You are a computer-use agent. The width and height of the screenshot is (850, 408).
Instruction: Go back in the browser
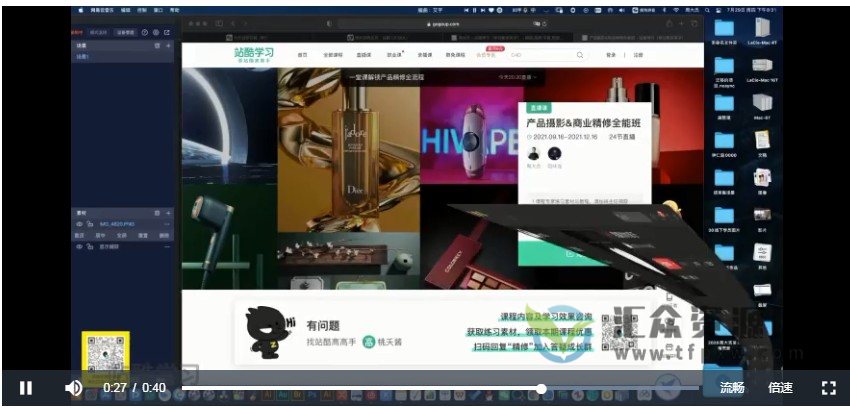click(233, 23)
